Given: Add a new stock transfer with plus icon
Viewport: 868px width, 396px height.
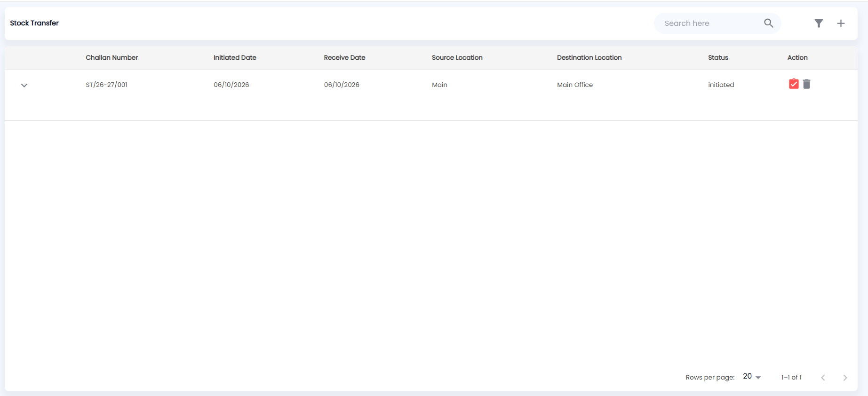Looking at the screenshot, I should point(841,23).
